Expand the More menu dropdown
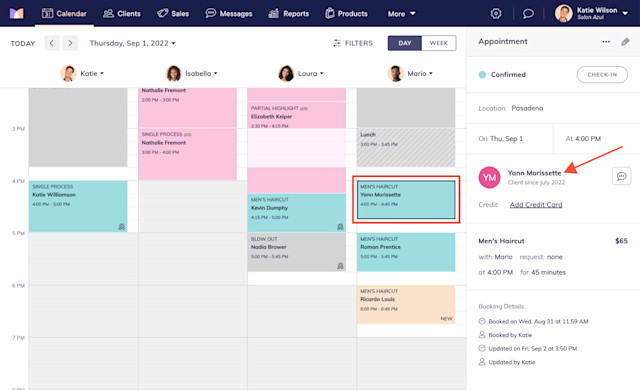Viewport: 640px width, 390px height. point(402,13)
